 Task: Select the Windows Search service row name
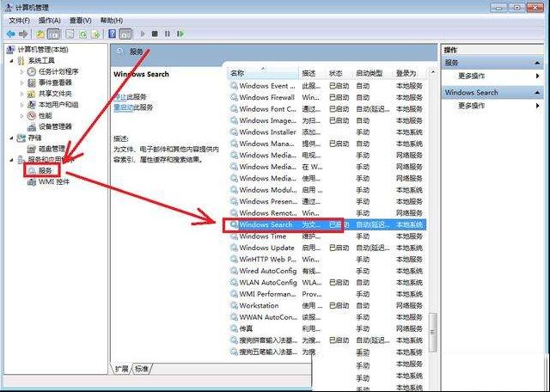[x=266, y=224]
